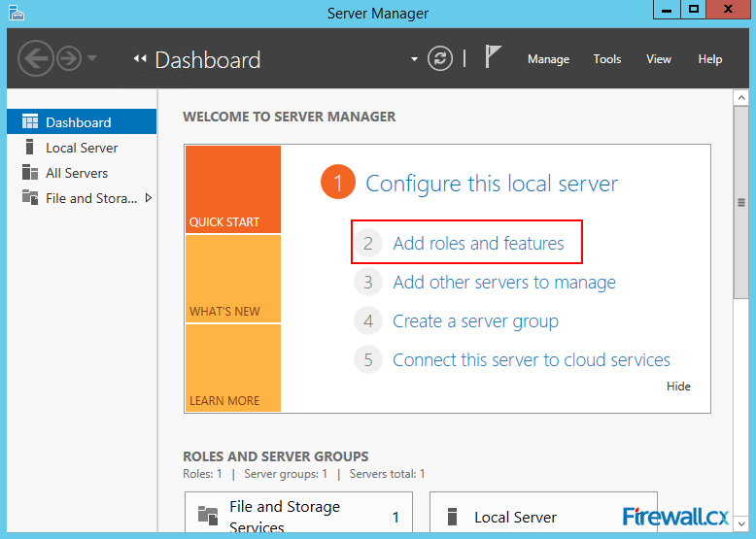Click the LEARN MORE tile
This screenshot has width=756, height=539.
pyautogui.click(x=233, y=367)
